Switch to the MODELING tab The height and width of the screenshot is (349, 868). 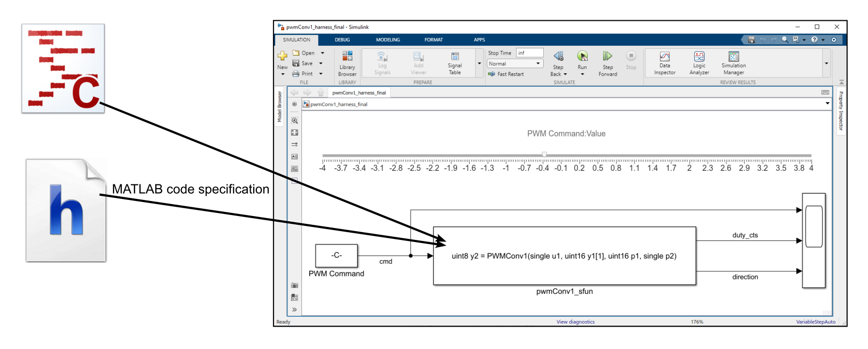[388, 40]
